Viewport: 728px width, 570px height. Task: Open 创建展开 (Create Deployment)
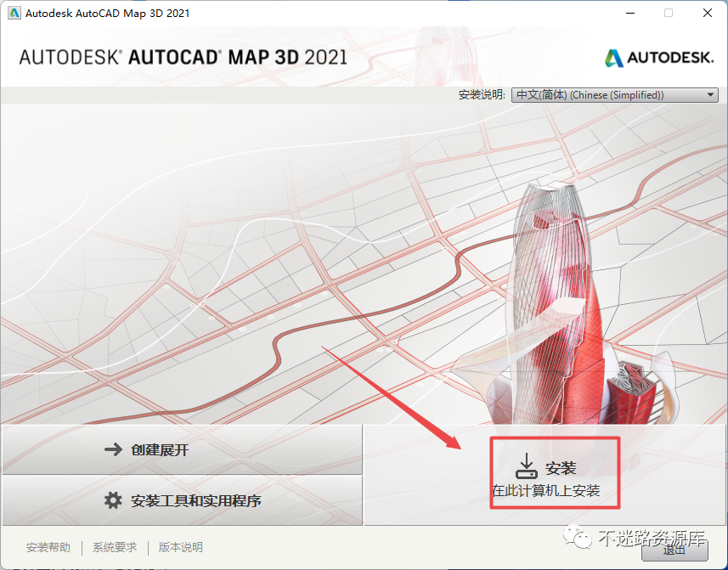click(x=182, y=449)
